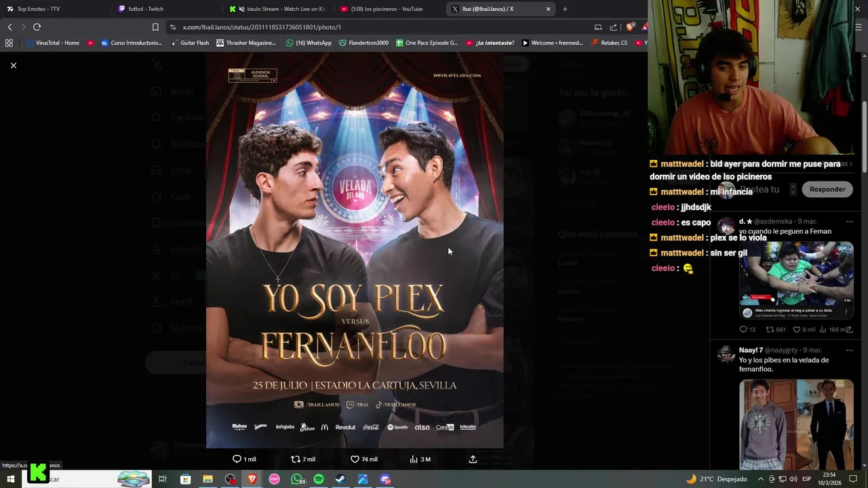The height and width of the screenshot is (488, 868).
Task: Switch to the Top Emotes - 7TV tab
Action: click(54, 9)
